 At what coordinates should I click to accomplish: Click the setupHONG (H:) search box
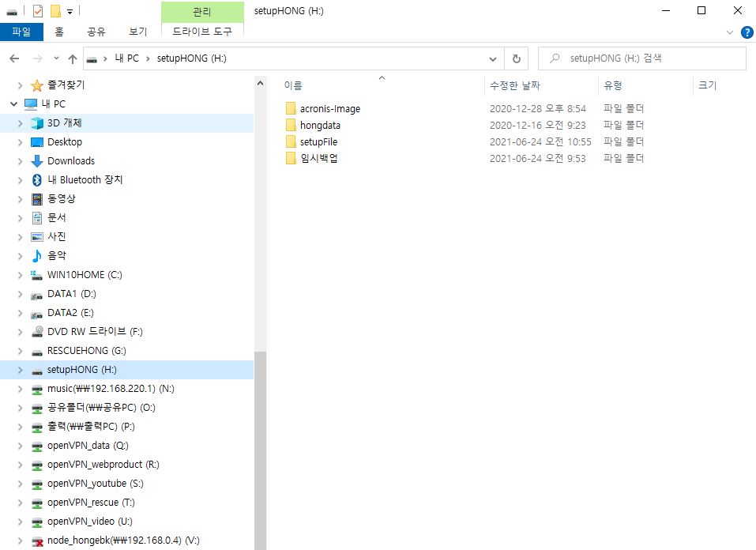pos(641,58)
